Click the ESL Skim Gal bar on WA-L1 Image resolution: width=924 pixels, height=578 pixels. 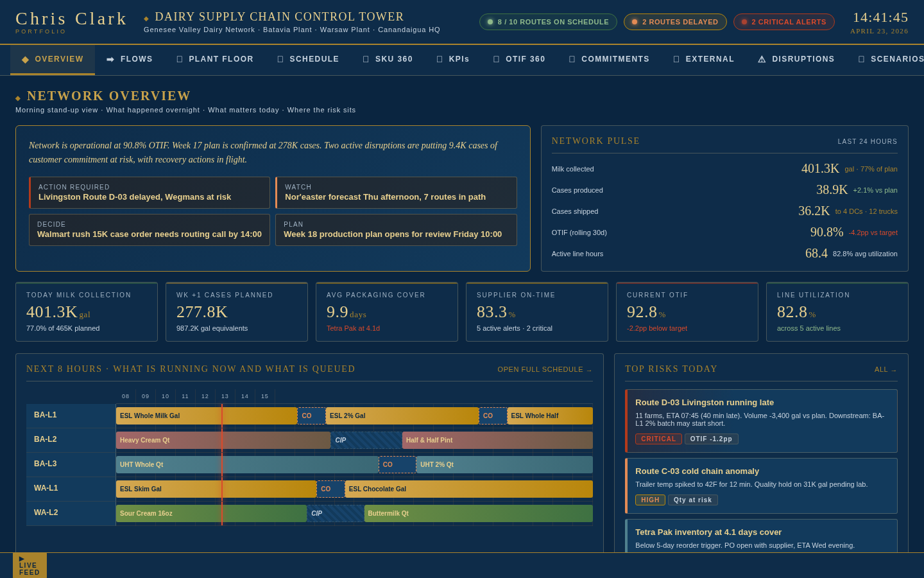(216, 489)
